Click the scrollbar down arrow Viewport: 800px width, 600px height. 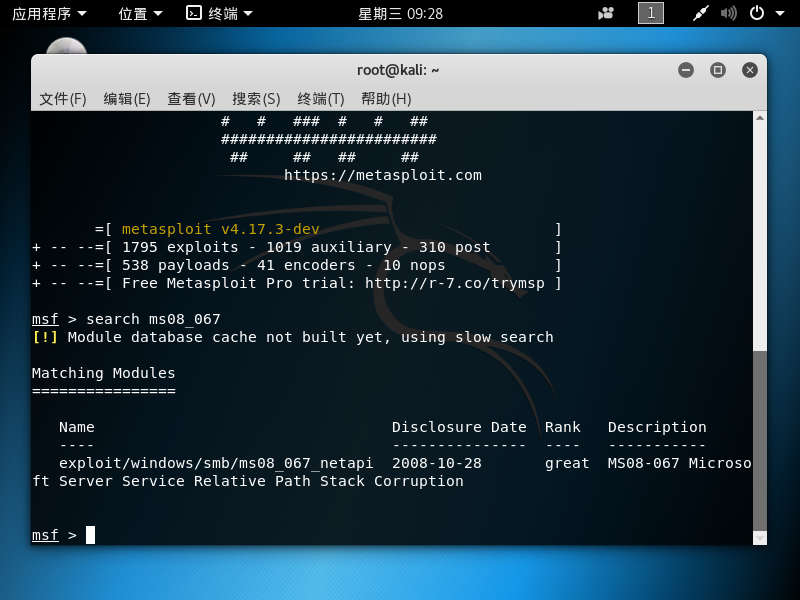coord(760,538)
